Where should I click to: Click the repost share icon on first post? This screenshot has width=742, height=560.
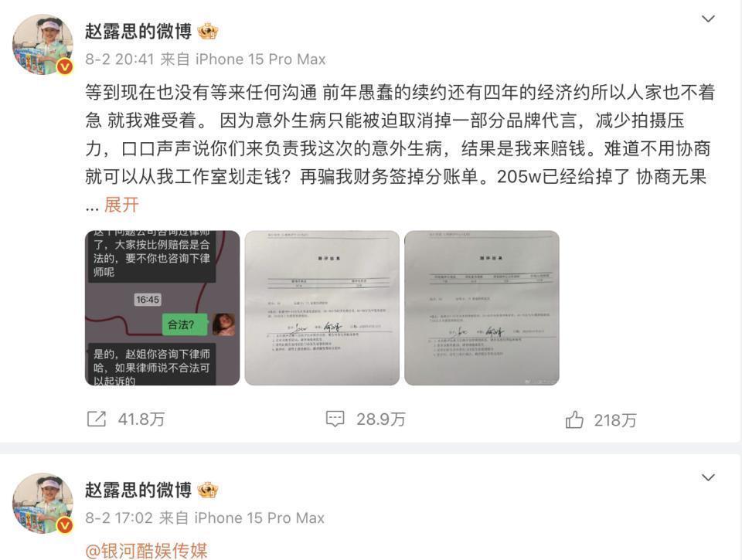pos(97,419)
